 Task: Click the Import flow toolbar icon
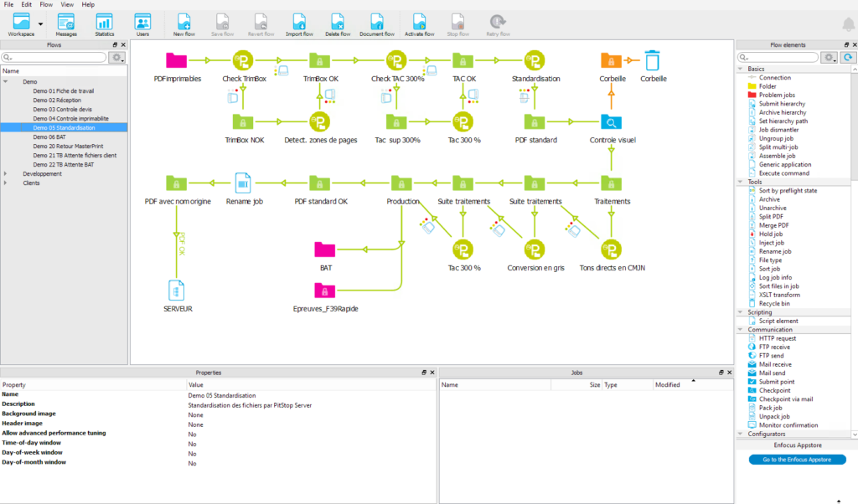(x=299, y=23)
